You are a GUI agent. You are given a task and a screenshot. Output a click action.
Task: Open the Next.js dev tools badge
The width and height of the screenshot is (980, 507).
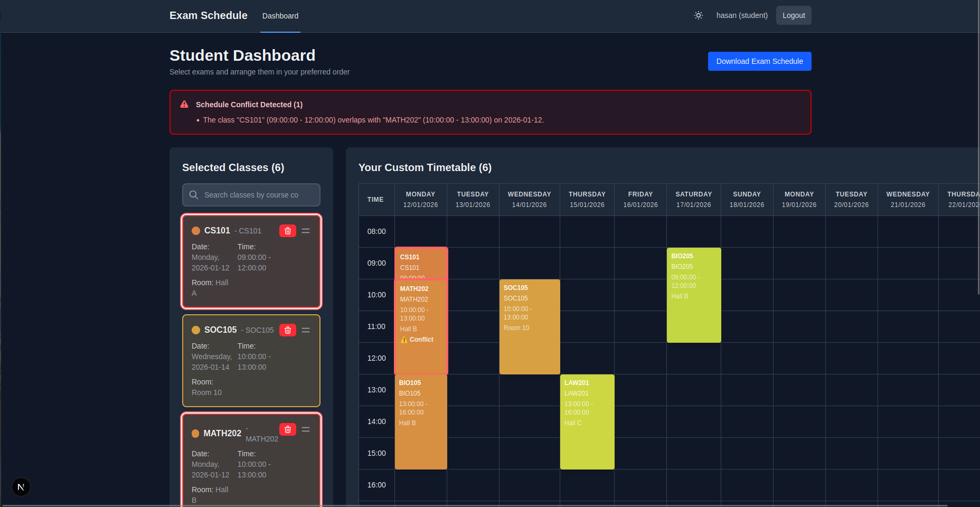21,487
